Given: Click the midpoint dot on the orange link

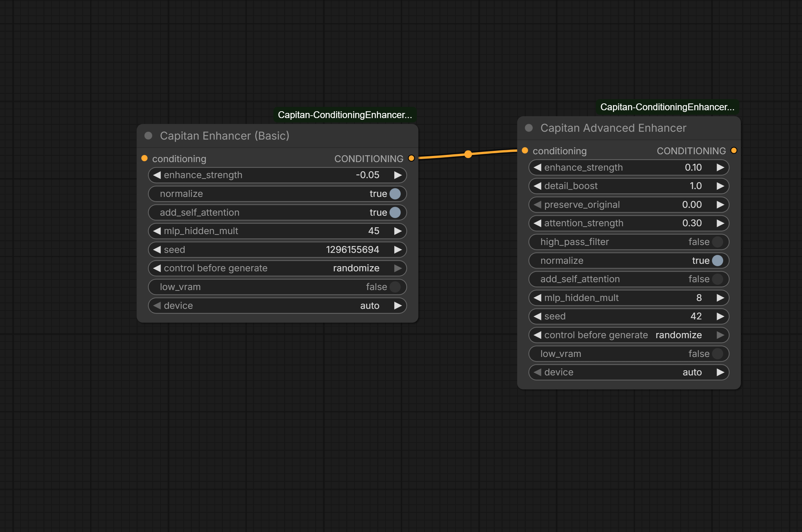Looking at the screenshot, I should (468, 154).
